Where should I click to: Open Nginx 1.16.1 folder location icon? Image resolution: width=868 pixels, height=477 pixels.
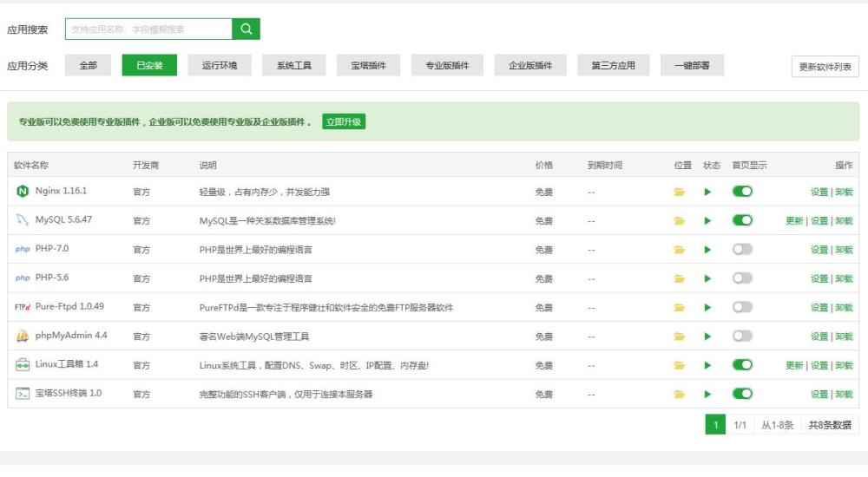click(680, 192)
